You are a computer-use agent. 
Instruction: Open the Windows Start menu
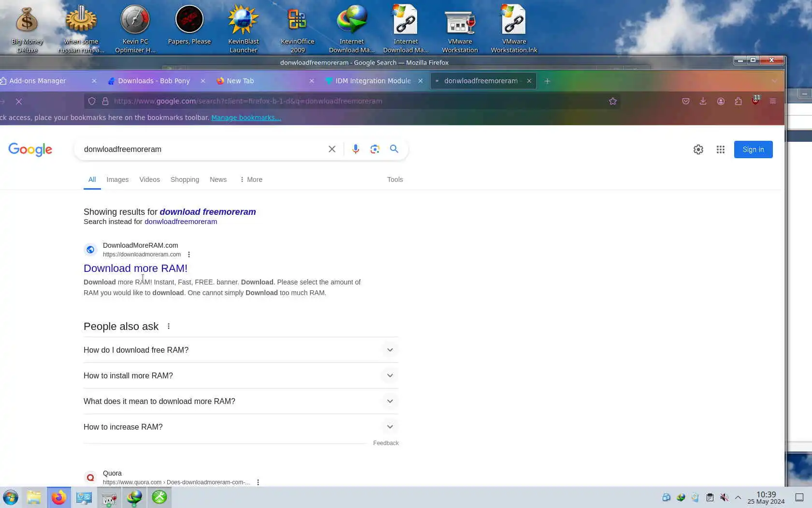(x=11, y=497)
